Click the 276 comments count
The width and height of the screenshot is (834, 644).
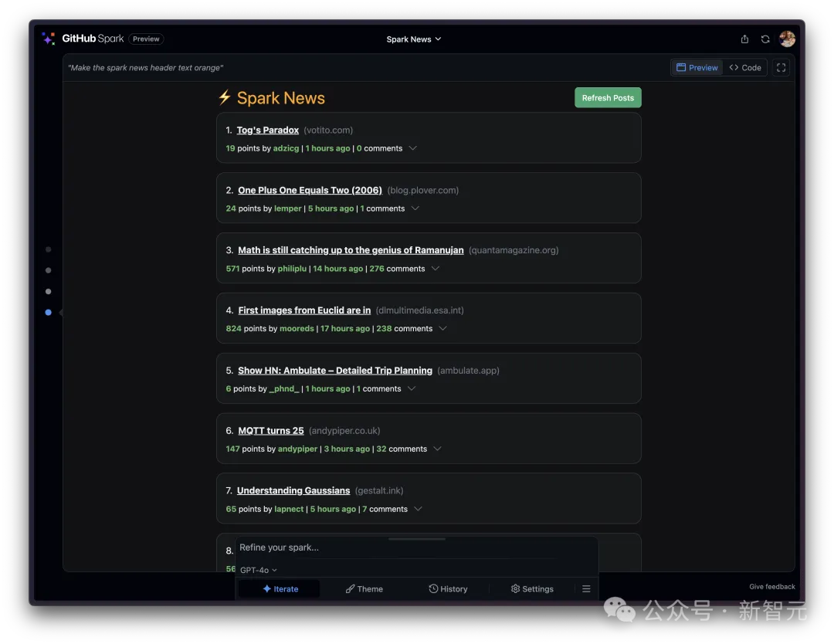(398, 269)
